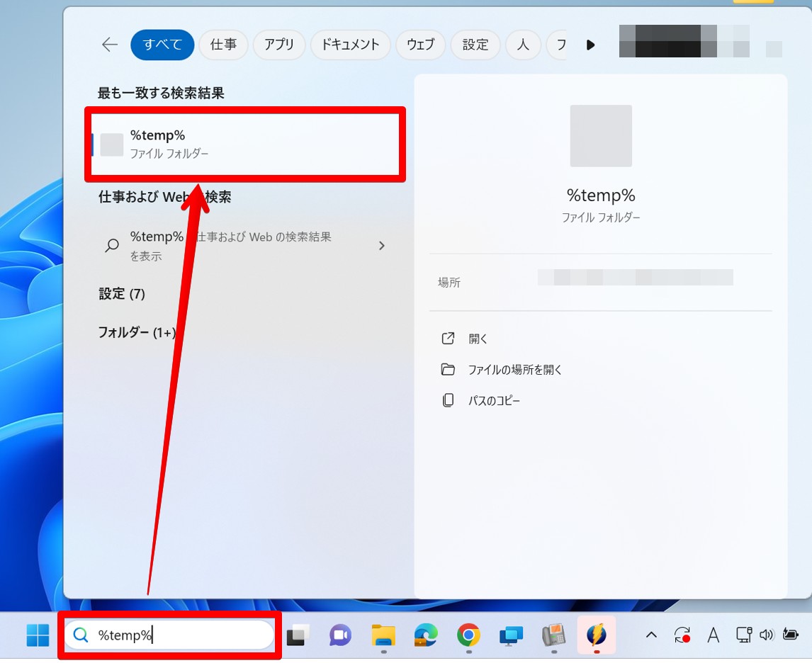Viewport: 812px width, 663px height.
Task: Switch to the 仕事 filter tab
Action: (x=223, y=45)
